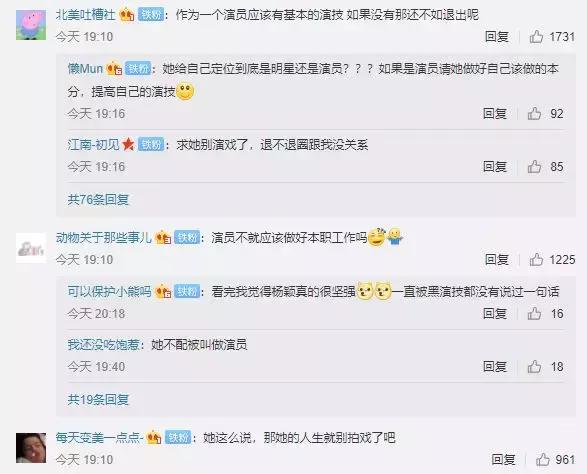
Task: Open 北美吐槽社 user profile via username
Action: point(86,15)
